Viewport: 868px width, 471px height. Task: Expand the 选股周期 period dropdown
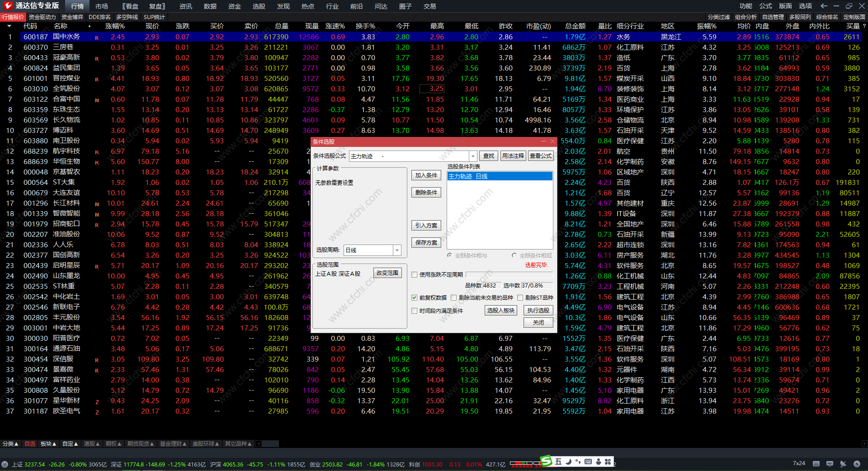point(397,250)
